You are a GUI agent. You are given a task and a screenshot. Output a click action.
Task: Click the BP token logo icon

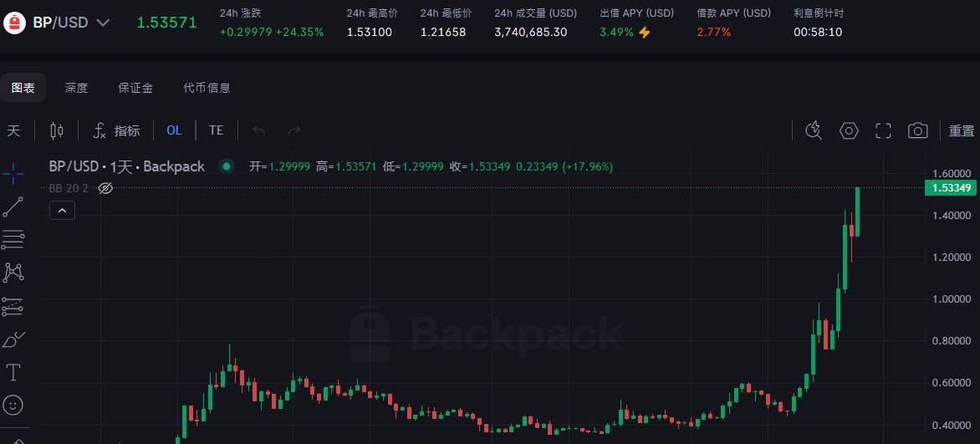click(x=14, y=23)
